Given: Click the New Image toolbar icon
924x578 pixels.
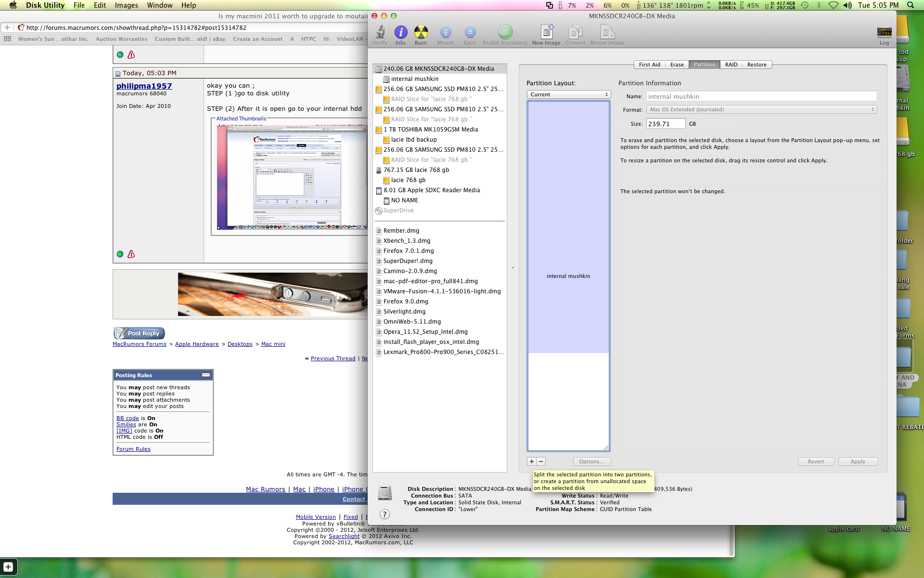Looking at the screenshot, I should pos(546,35).
